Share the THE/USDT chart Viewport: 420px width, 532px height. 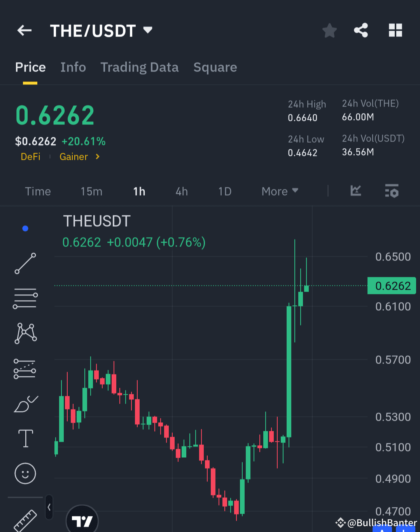coord(360,30)
